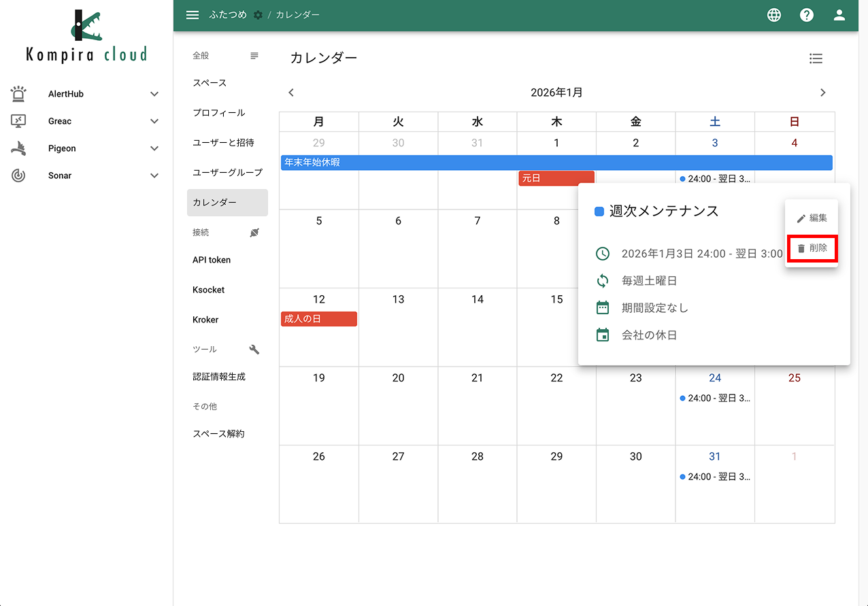The height and width of the screenshot is (606, 868).
Task: Choose 削除 from the event popup menu
Action: pyautogui.click(x=812, y=248)
